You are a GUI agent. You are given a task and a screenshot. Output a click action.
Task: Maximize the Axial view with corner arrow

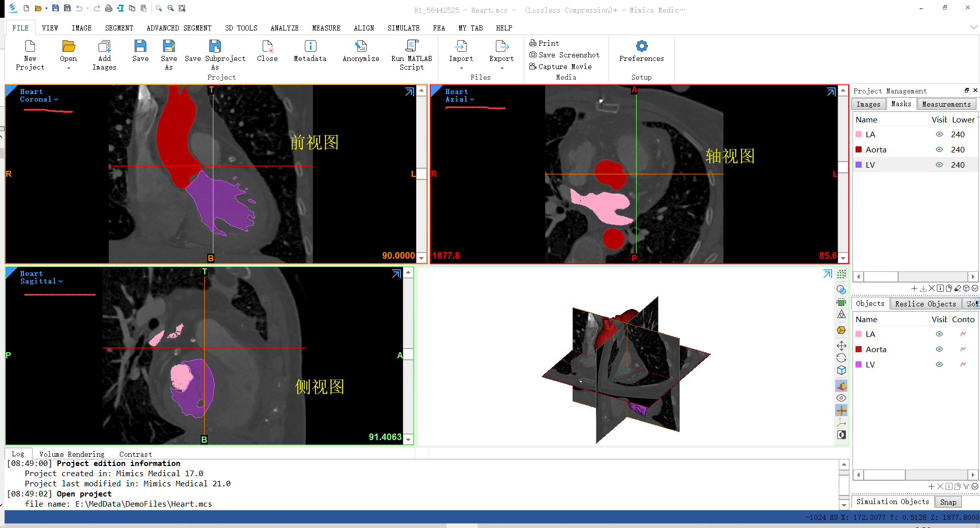point(831,91)
